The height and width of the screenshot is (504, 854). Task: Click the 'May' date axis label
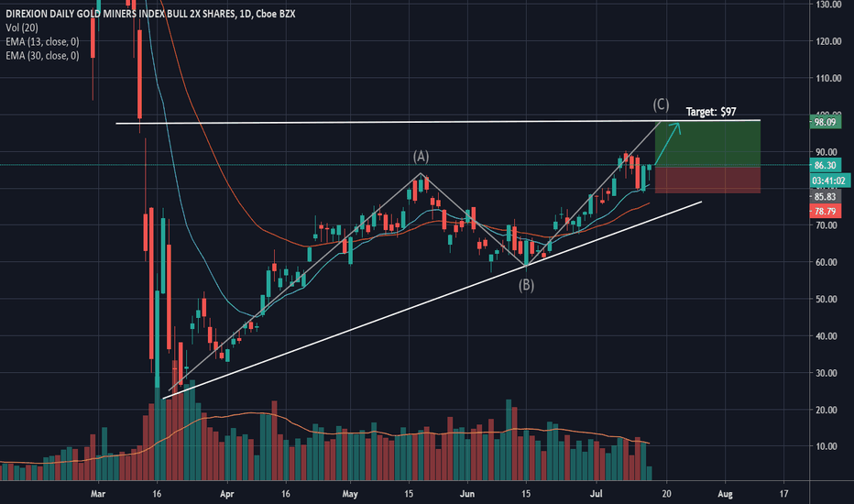click(x=350, y=494)
